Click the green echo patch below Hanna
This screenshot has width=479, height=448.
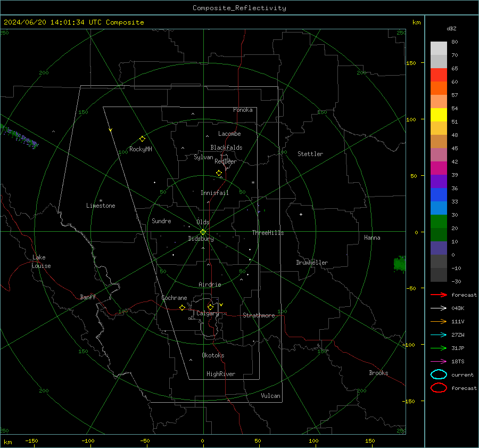400,264
